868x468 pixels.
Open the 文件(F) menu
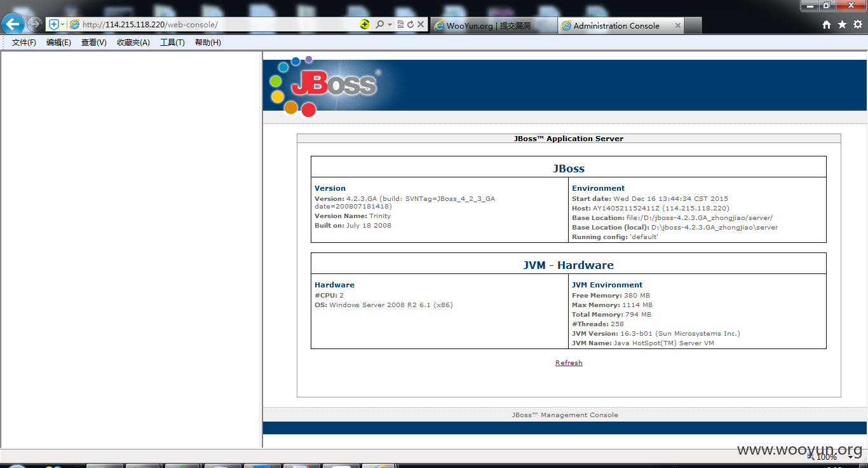coord(24,43)
